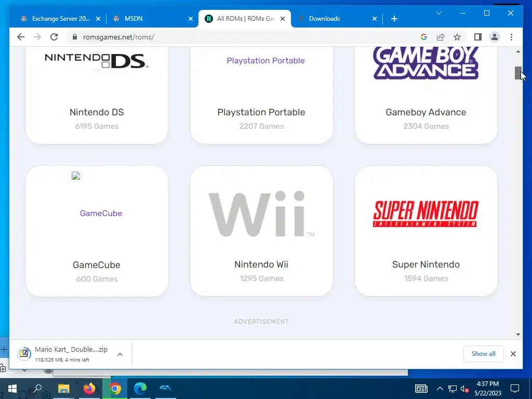Close the Exchange Server tab
This screenshot has width=532, height=399.
[x=98, y=19]
